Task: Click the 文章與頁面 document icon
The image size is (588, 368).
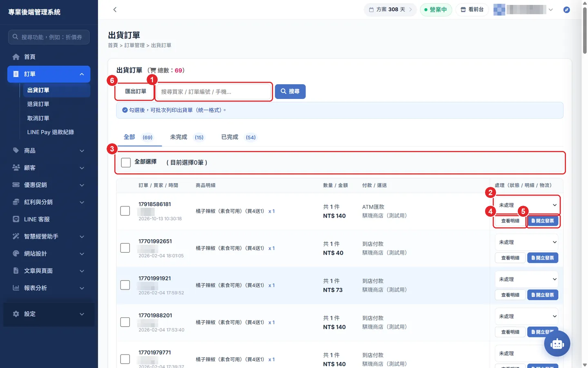Action: (x=16, y=271)
